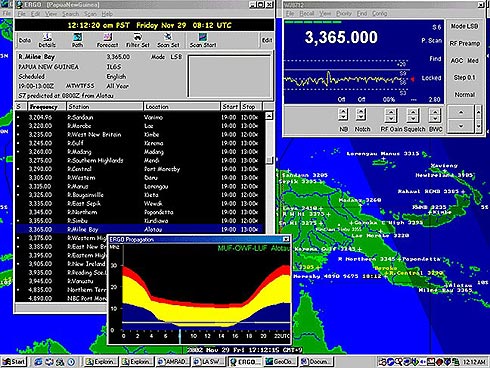Click Find on the receiver display
The width and height of the screenshot is (490, 368).
coord(435,59)
